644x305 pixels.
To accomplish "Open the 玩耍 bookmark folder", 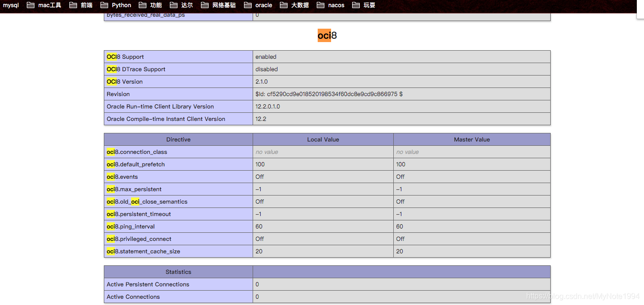I will point(364,5).
